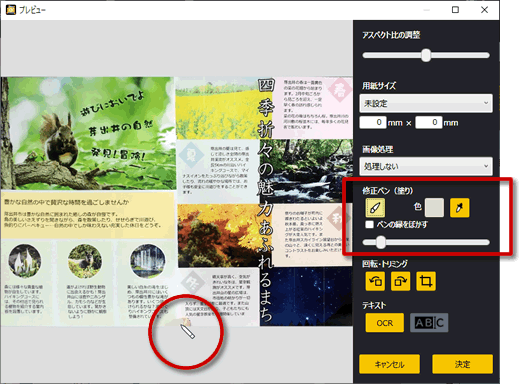Select the crop trimming tool
This screenshot has height=384, width=520.
point(426,281)
